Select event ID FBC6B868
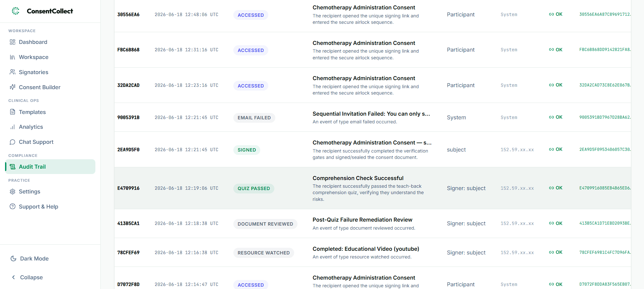Image resolution: width=644 pixels, height=289 pixels. coord(128,50)
